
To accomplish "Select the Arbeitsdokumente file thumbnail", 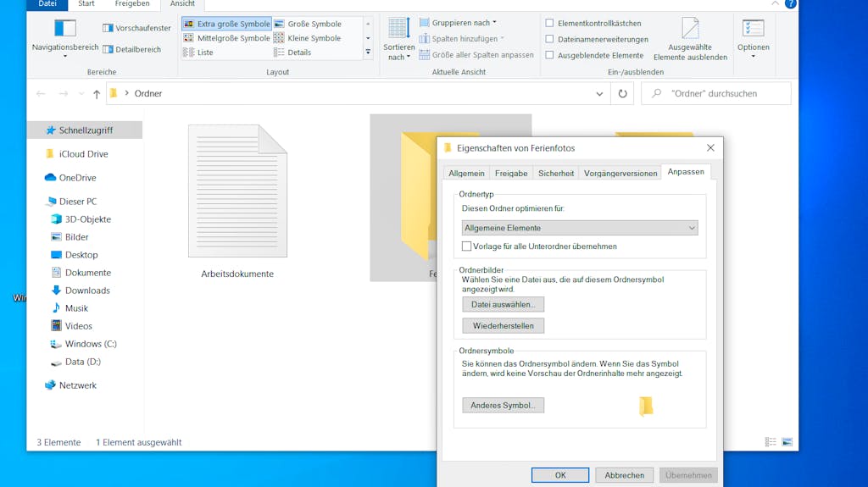I will tap(237, 191).
